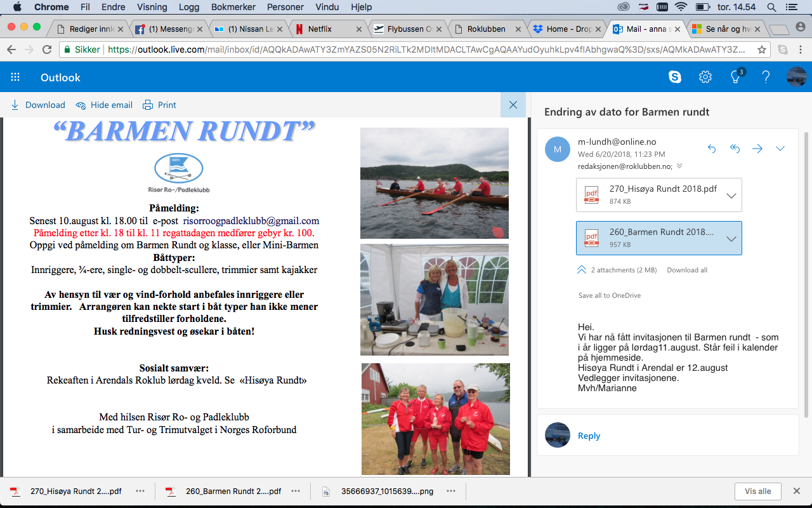The width and height of the screenshot is (812, 508).
Task: Collapse the 2 attachments list
Action: (x=582, y=270)
